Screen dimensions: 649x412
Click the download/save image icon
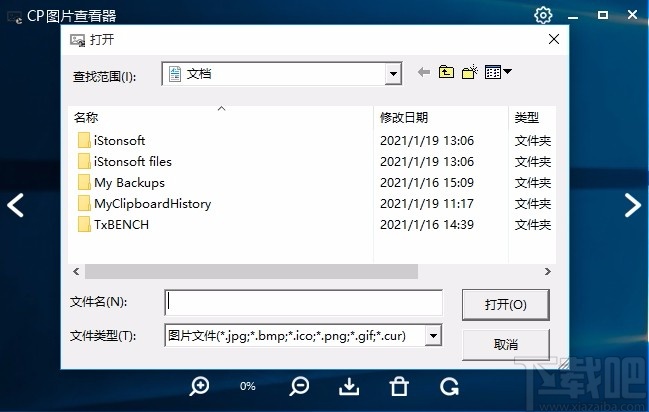349,387
